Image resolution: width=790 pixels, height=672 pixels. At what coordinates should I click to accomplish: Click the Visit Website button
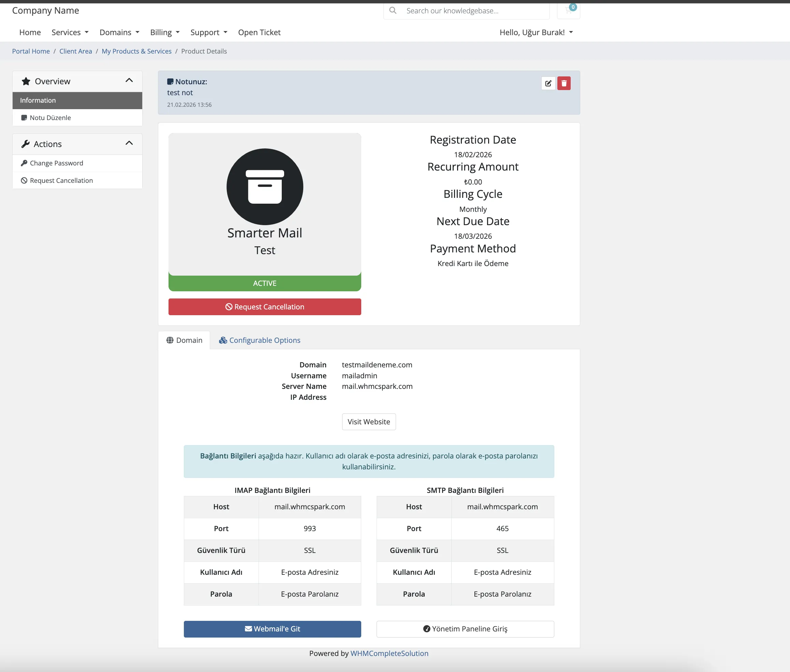[369, 422]
